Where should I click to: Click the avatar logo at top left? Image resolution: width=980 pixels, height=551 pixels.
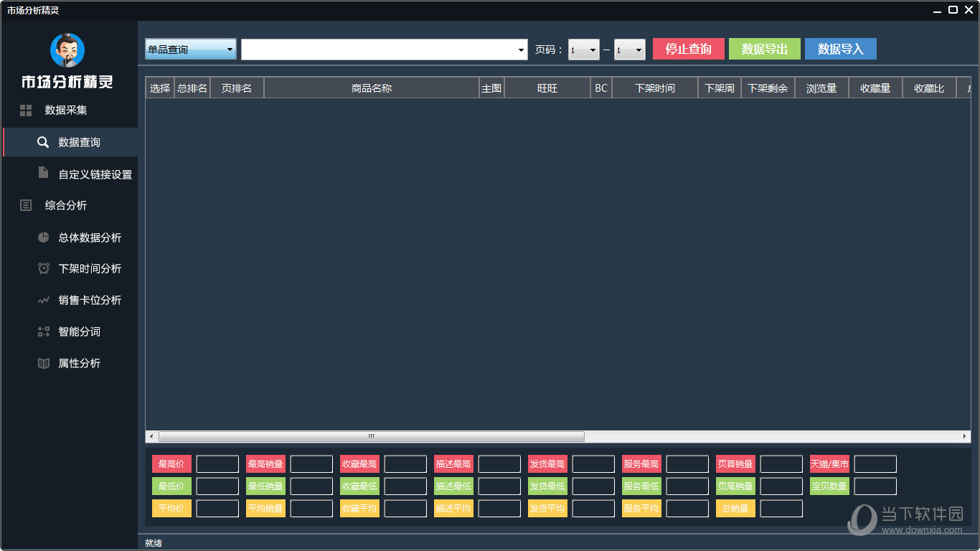click(x=67, y=50)
